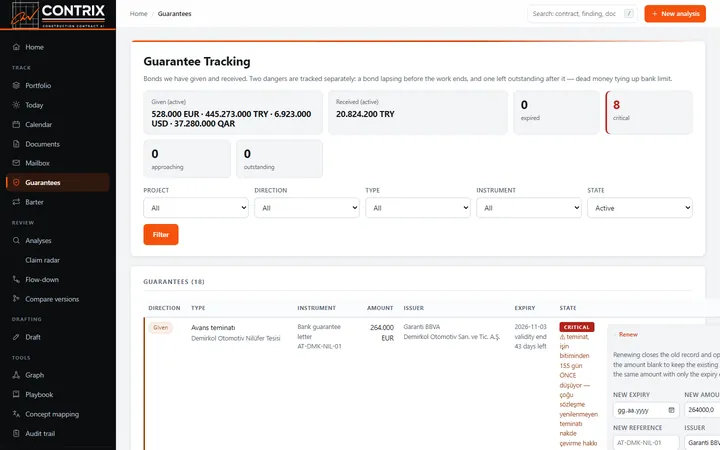Screen dimensions: 720x450
Task: Open the Project filter dropdown
Action: coord(196,208)
